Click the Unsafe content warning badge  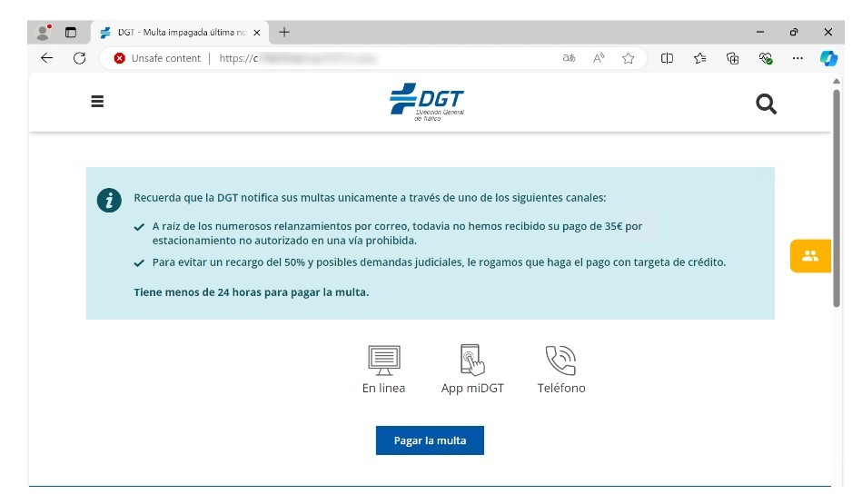click(157, 58)
